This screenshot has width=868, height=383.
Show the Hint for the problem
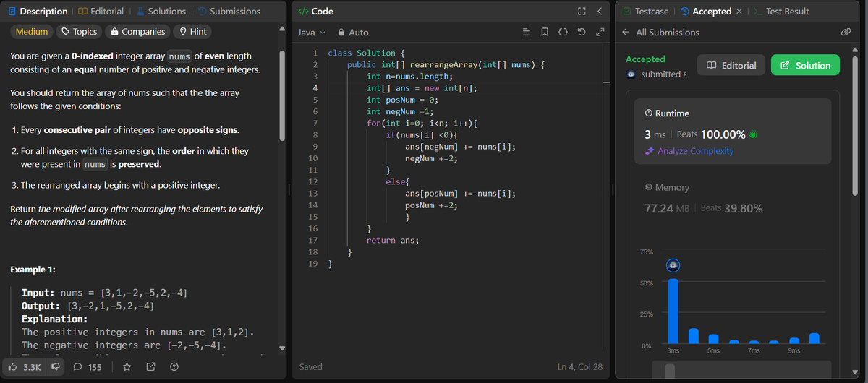click(193, 32)
